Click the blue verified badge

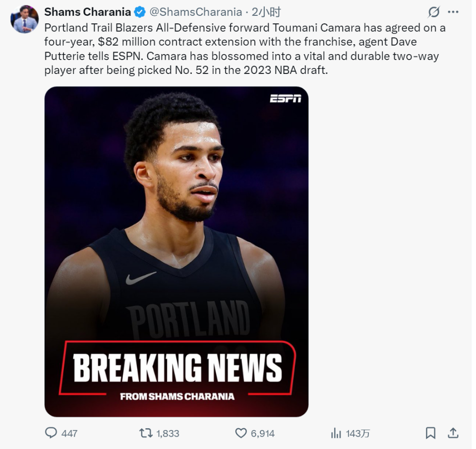pyautogui.click(x=140, y=12)
